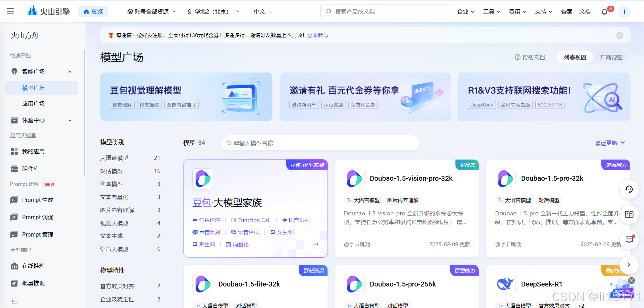Viewport: 644px width, 308px height.
Task: Open the 华北2 (北京) region dropdown
Action: pyautogui.click(x=214, y=11)
